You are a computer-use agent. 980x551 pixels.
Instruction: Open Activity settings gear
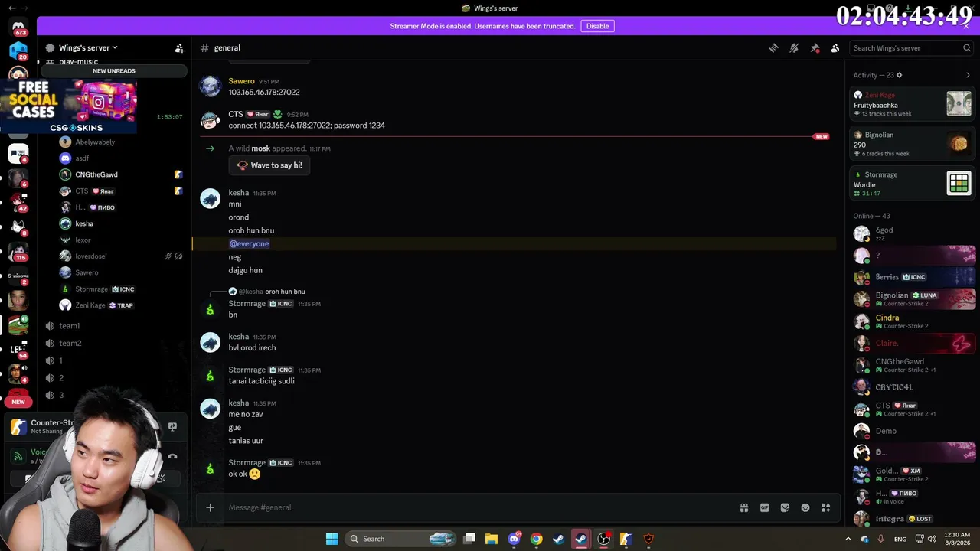pyautogui.click(x=900, y=75)
